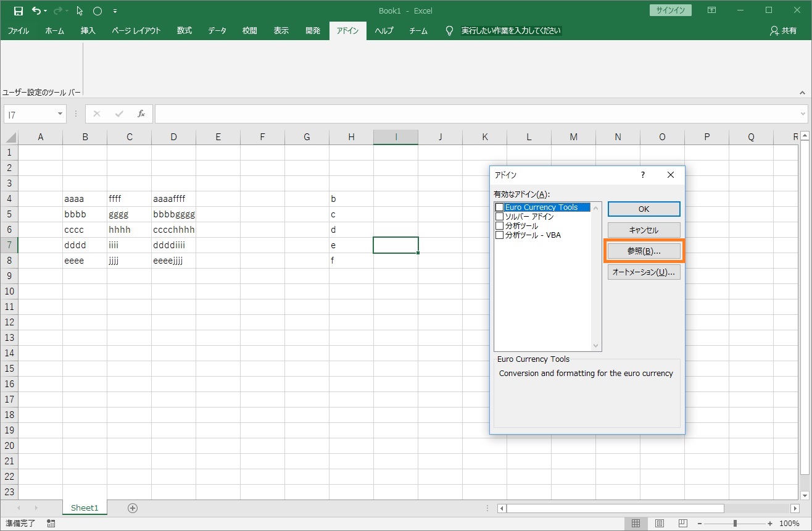The height and width of the screenshot is (531, 812).
Task: Check the Euro Currency Tools checkbox
Action: pos(500,207)
